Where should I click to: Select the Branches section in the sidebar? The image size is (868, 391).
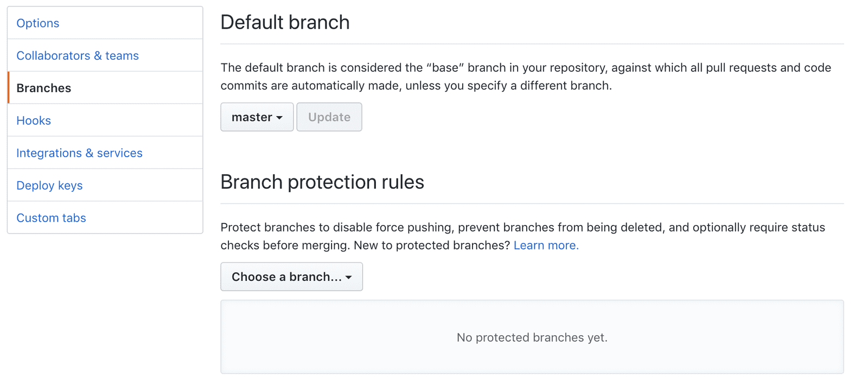(x=43, y=88)
